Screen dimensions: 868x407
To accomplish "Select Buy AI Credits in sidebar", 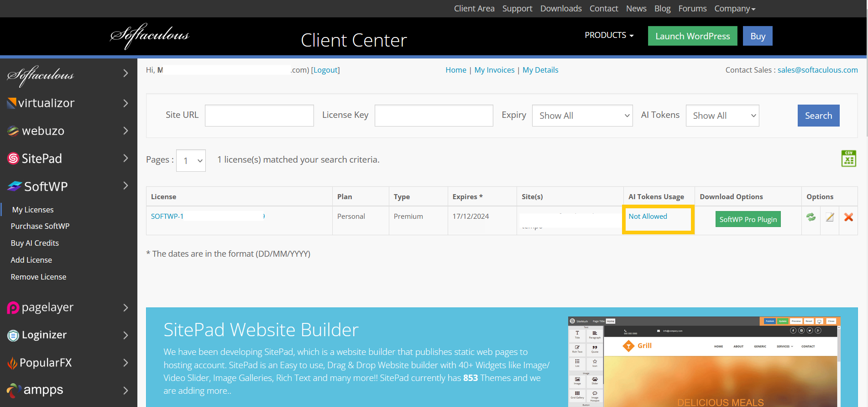I will click(x=35, y=243).
